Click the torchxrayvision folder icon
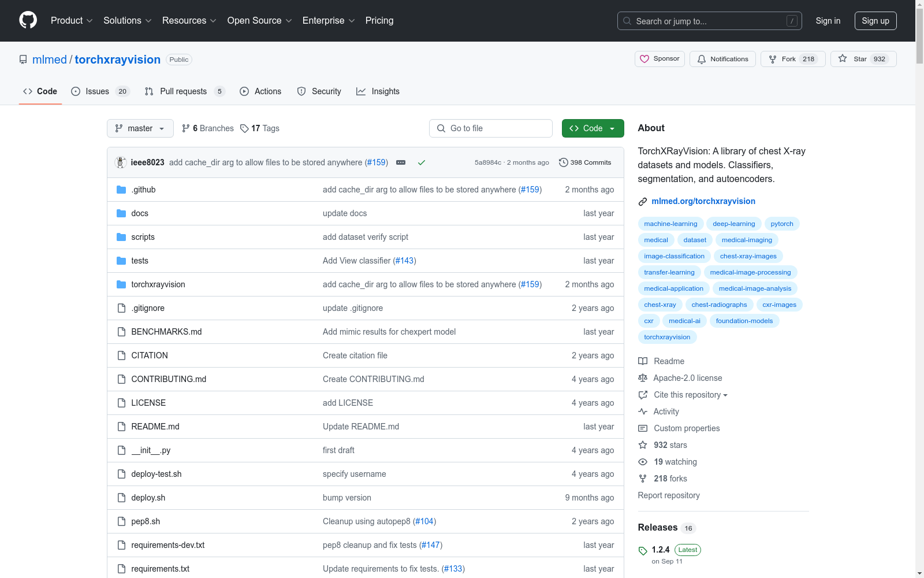The image size is (924, 578). [121, 284]
